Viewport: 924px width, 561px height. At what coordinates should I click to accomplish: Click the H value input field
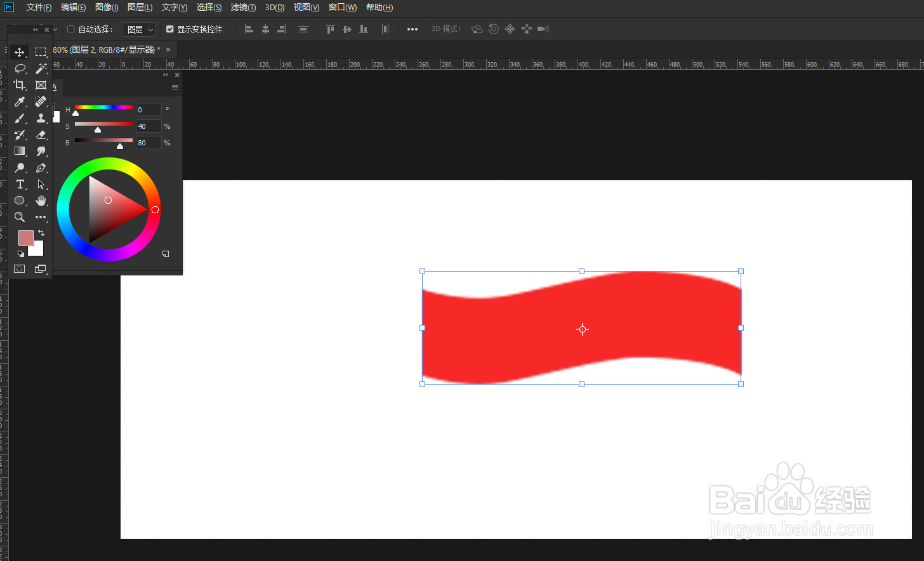click(x=148, y=110)
